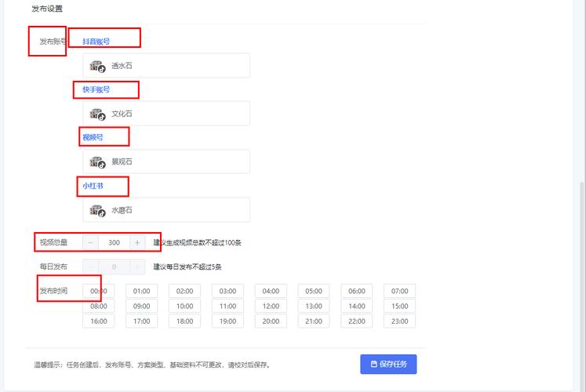Click the avatar icon next to 透水石

(x=97, y=66)
